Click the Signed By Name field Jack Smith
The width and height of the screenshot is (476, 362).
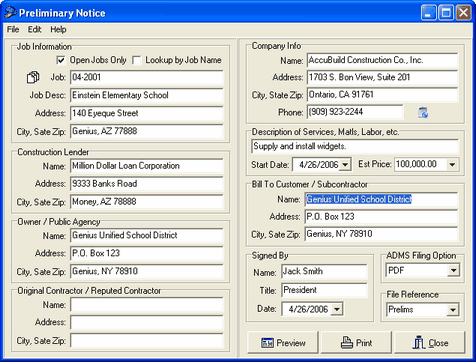[x=324, y=271]
